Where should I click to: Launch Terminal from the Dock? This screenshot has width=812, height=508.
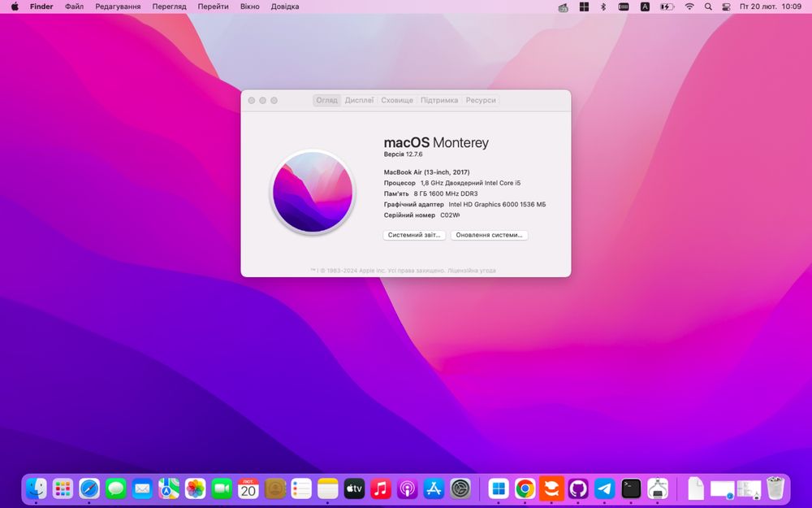(x=631, y=488)
